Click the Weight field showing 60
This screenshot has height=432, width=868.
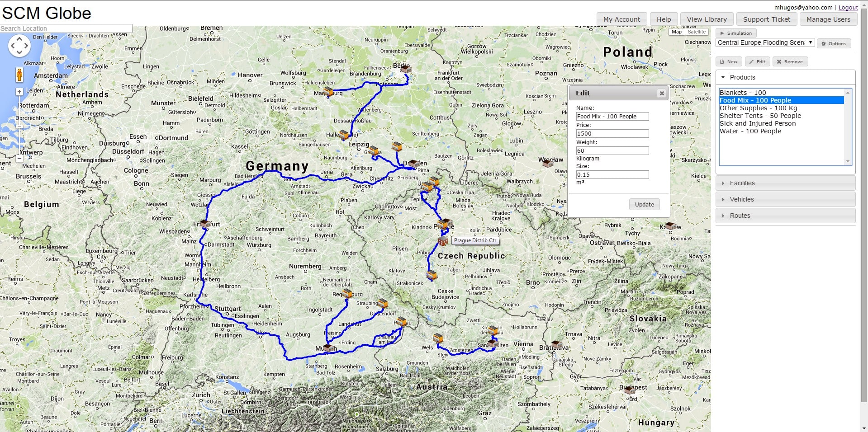point(612,151)
